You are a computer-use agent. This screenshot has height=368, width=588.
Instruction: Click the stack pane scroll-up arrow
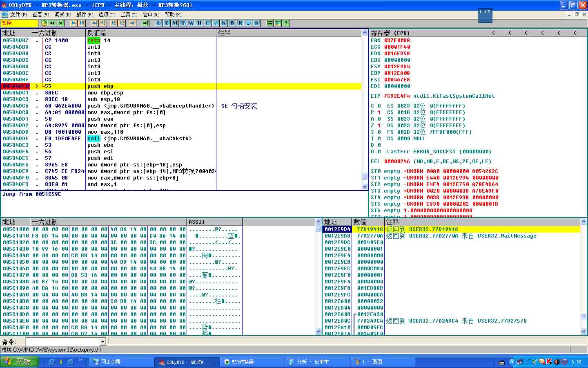[x=584, y=222]
